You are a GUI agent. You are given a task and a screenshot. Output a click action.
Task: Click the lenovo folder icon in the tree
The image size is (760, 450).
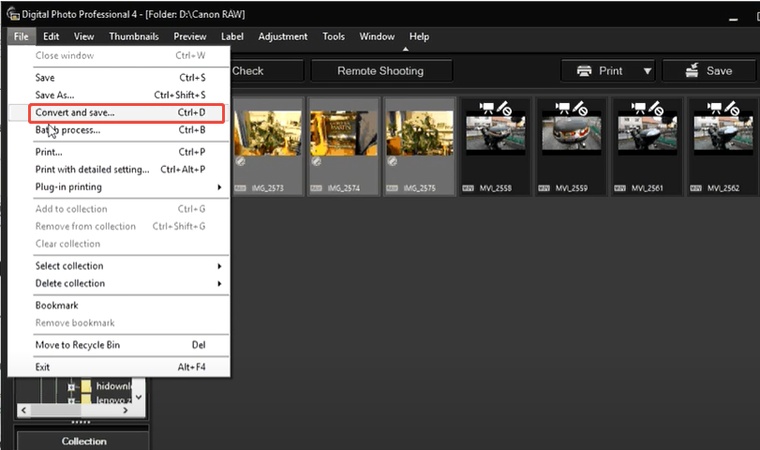coord(86,399)
